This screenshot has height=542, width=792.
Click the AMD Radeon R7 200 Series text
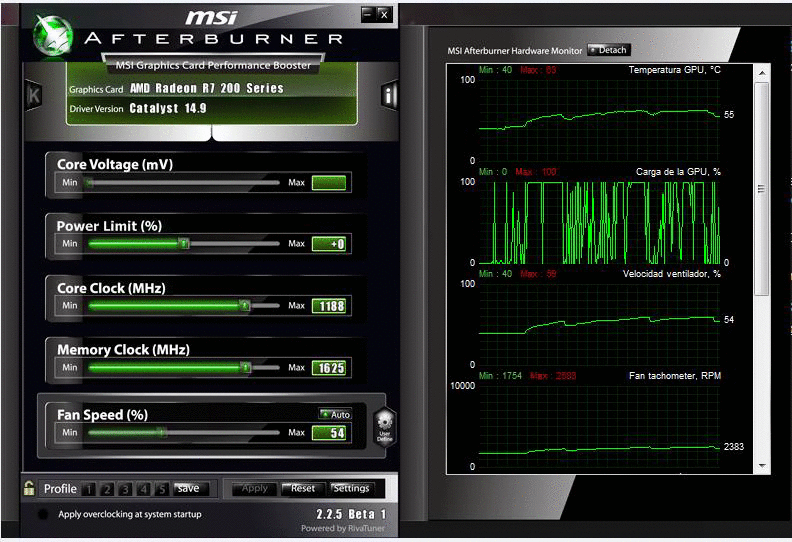[x=207, y=88]
